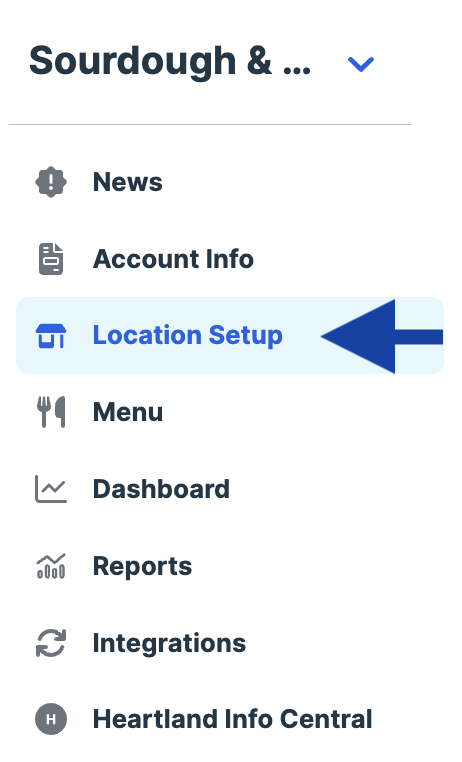
Task: Click the Menu fork and knife icon
Action: pyautogui.click(x=51, y=412)
